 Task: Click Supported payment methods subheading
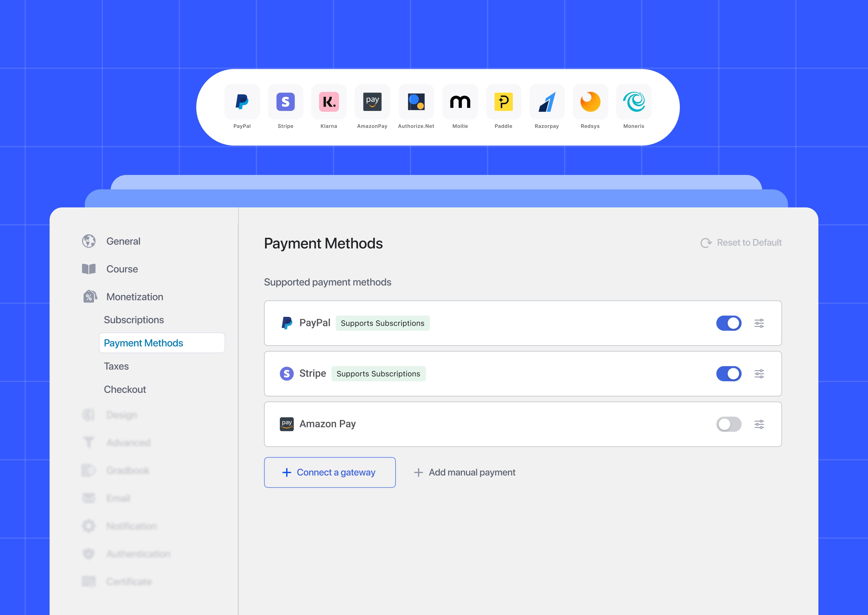327,282
